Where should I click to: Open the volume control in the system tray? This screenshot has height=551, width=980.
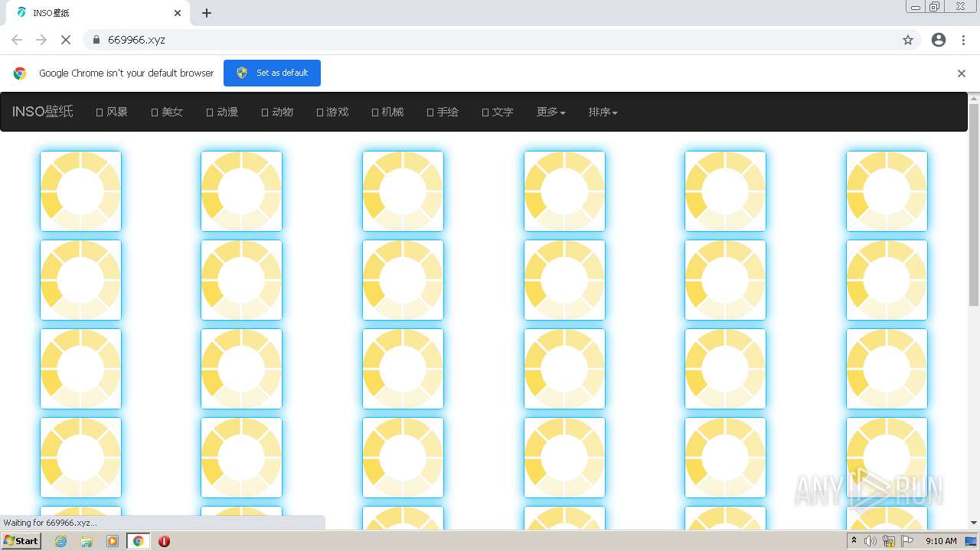point(871,541)
